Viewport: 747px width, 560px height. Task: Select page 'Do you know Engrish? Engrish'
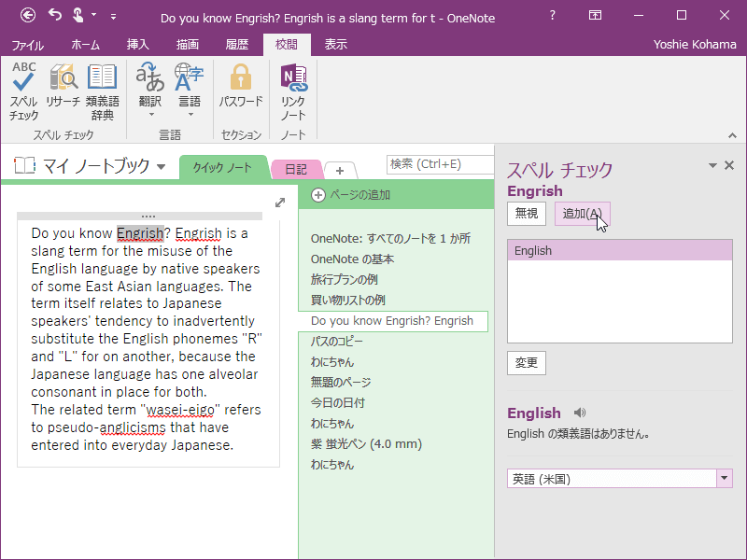pos(393,321)
